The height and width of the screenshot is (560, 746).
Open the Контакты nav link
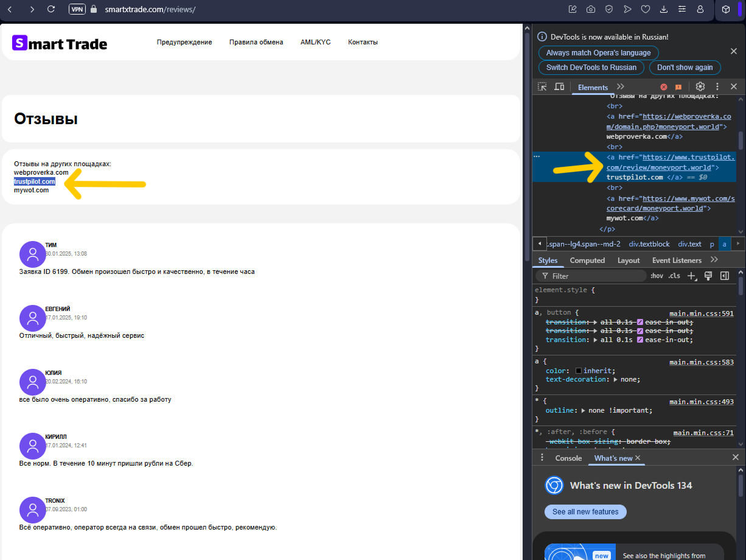click(x=363, y=42)
